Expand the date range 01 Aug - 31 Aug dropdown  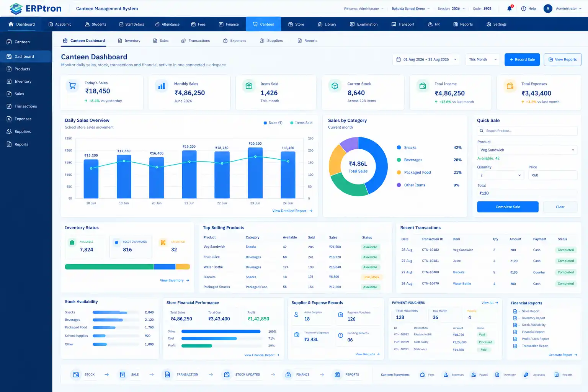[x=426, y=59]
